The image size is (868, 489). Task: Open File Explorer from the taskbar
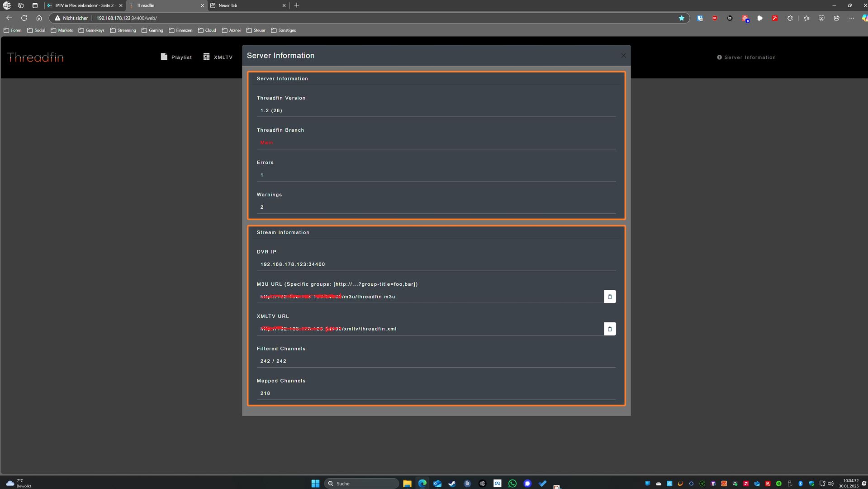(407, 484)
